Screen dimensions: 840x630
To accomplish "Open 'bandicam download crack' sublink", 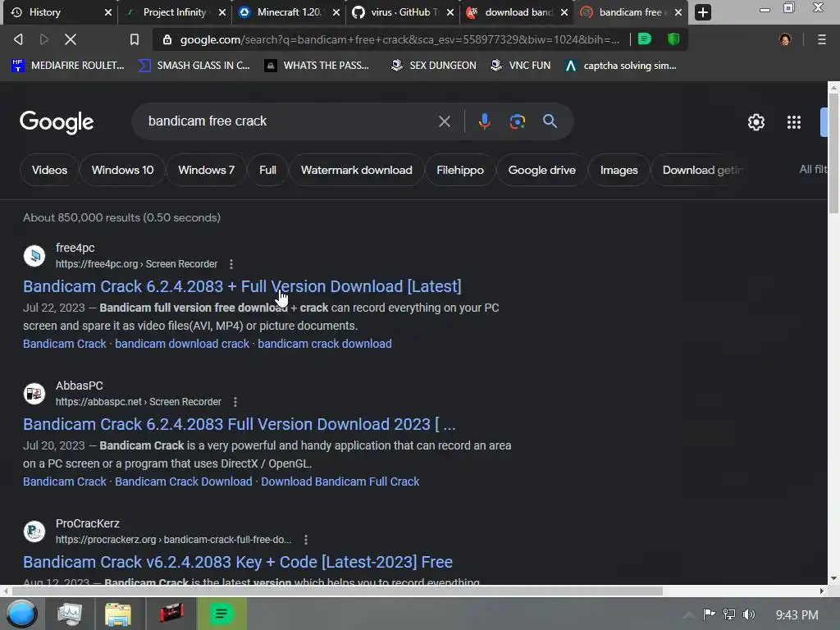I will click(x=182, y=344).
